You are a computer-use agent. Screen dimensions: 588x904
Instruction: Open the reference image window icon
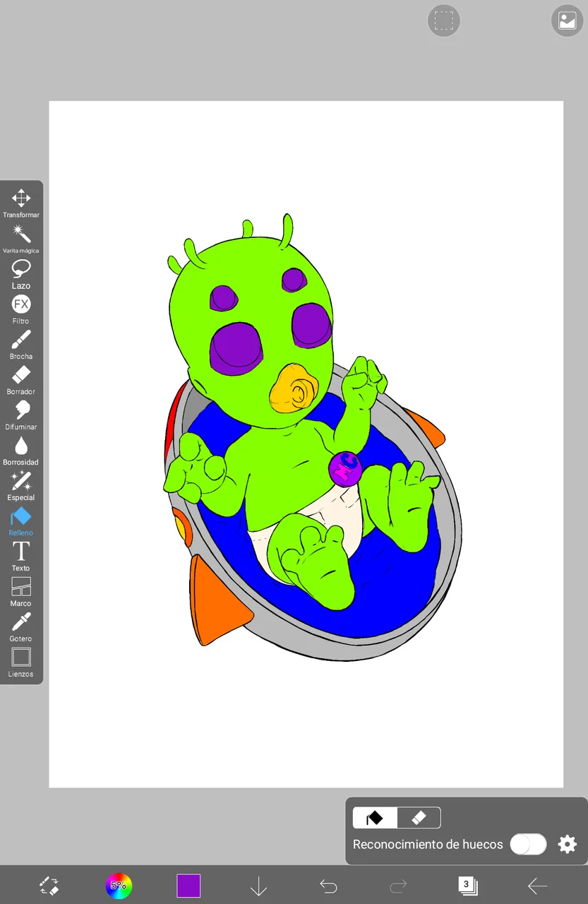coord(568,20)
